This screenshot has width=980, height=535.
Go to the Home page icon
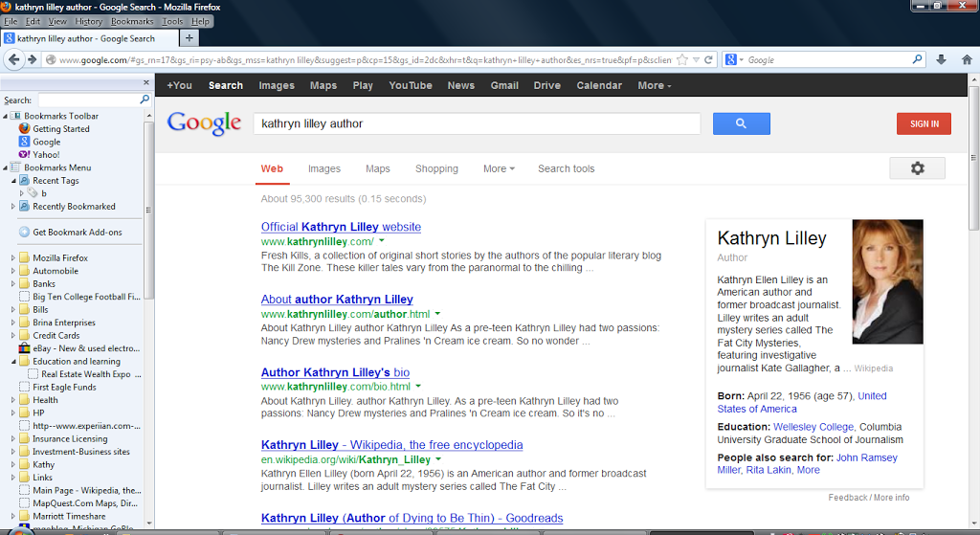[x=967, y=60]
